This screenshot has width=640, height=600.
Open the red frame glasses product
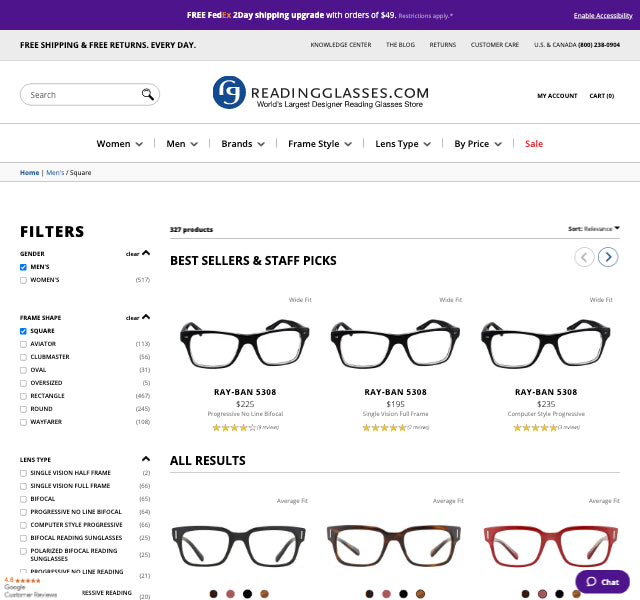(x=551, y=545)
